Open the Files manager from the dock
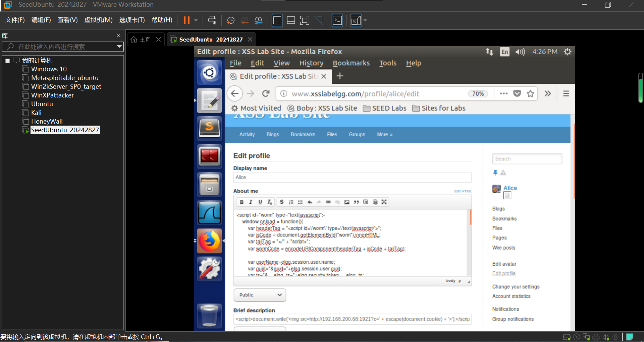 pos(209,184)
